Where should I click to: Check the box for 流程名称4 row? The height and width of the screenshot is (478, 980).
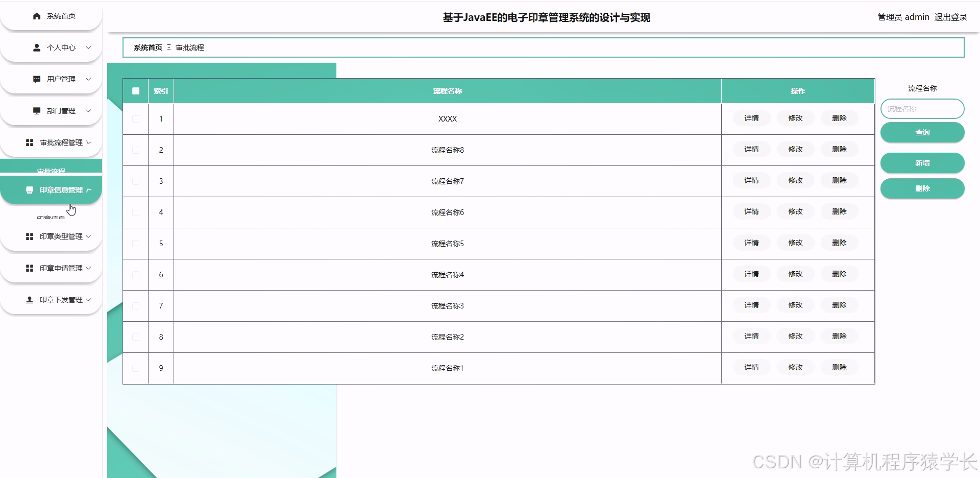click(136, 275)
